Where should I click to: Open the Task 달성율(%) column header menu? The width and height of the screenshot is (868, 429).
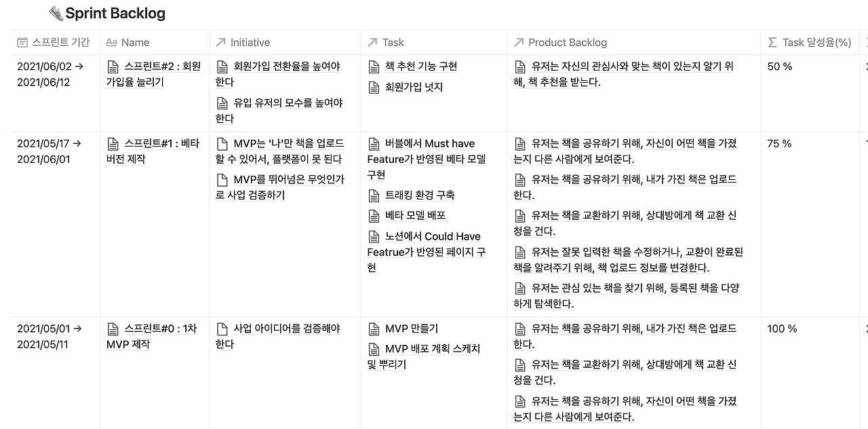click(x=810, y=42)
